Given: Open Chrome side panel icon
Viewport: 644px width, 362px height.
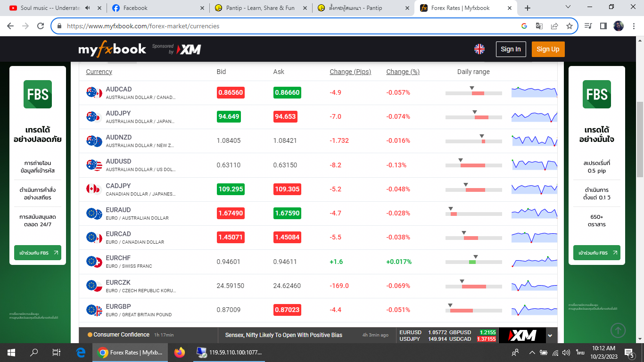Looking at the screenshot, I should (x=603, y=26).
